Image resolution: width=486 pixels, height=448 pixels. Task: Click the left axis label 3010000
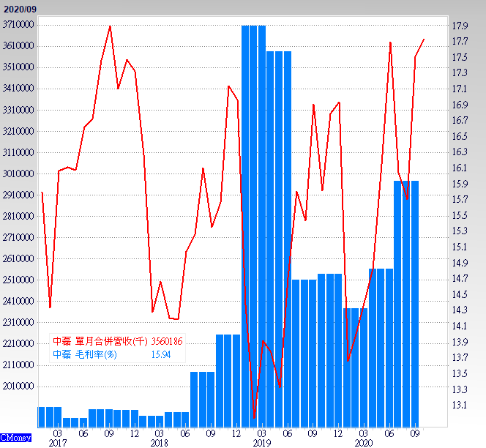click(18, 173)
